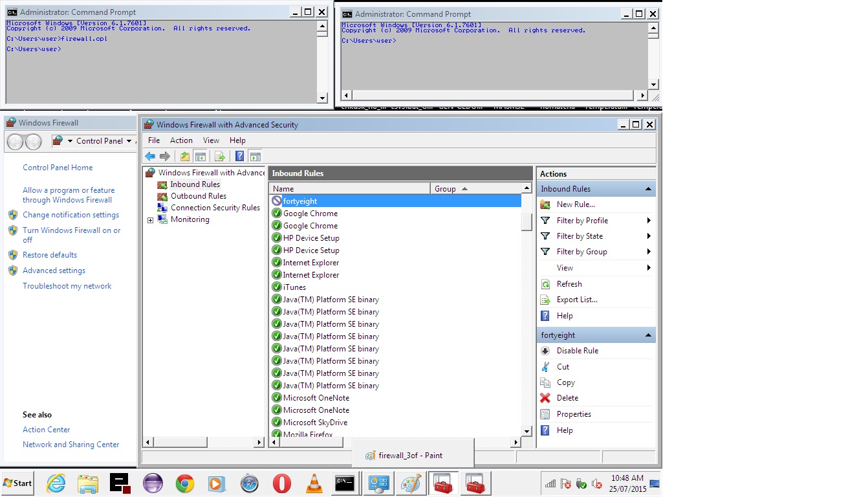Sort rules by the Group column header
The height and width of the screenshot is (497, 868).
coord(476,189)
